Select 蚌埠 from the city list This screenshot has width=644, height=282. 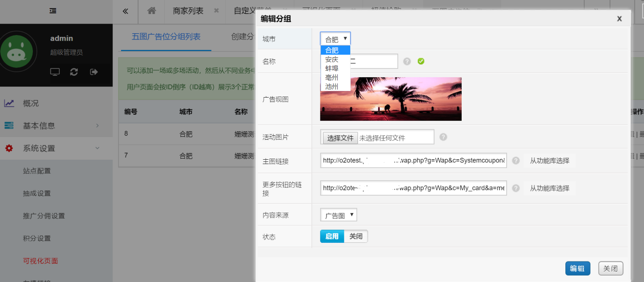(x=335, y=68)
